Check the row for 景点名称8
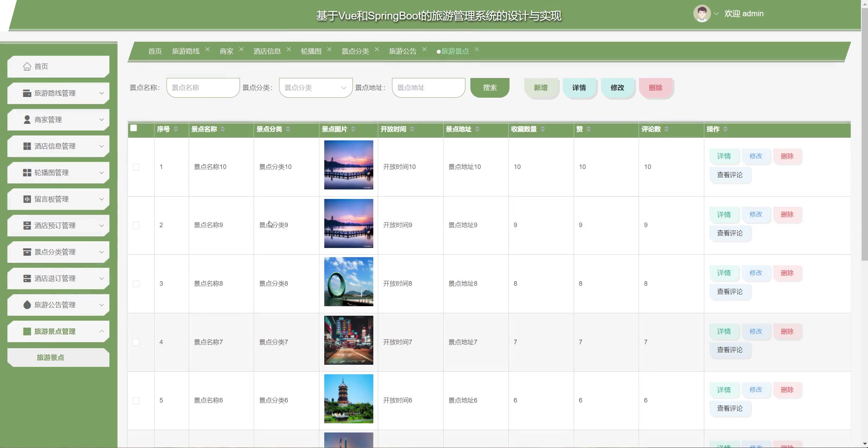868x448 pixels. pos(136,284)
